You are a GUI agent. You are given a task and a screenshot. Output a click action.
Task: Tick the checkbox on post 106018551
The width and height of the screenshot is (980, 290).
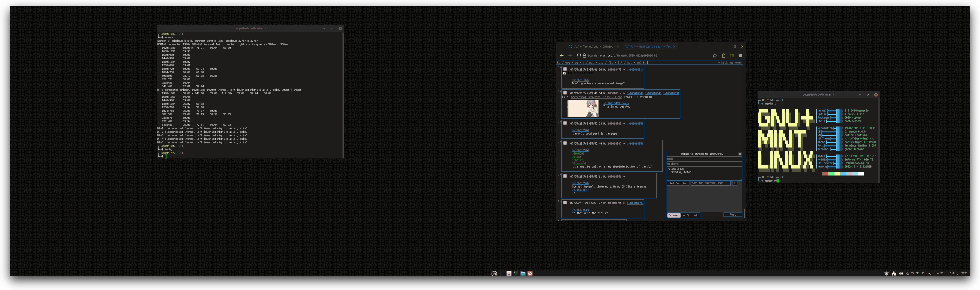tap(565, 176)
